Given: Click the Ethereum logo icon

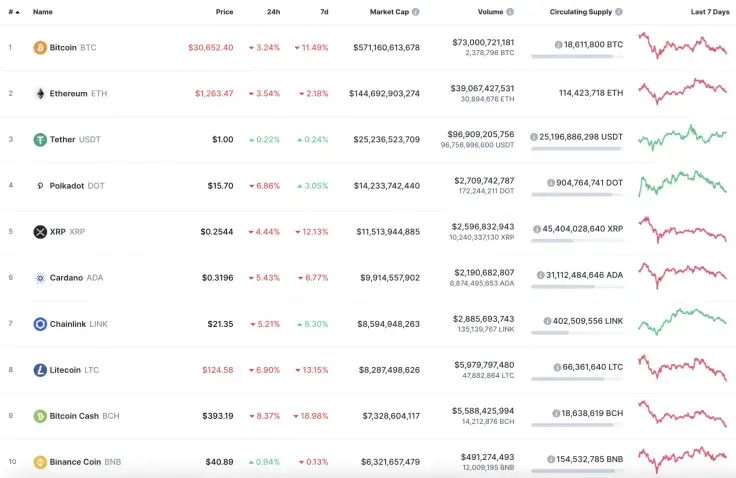Looking at the screenshot, I should (x=40, y=93).
